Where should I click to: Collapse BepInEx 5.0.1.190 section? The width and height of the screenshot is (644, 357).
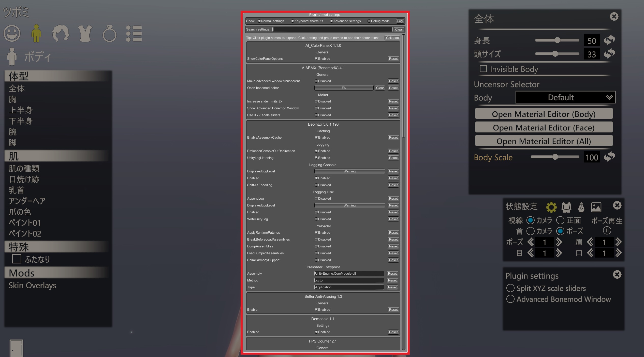tap(323, 124)
